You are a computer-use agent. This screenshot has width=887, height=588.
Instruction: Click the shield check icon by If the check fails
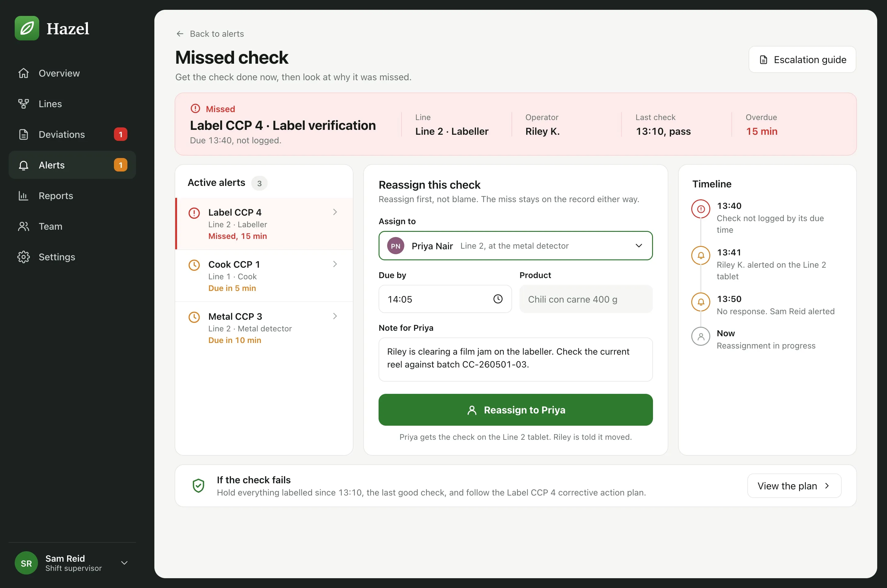(x=198, y=486)
